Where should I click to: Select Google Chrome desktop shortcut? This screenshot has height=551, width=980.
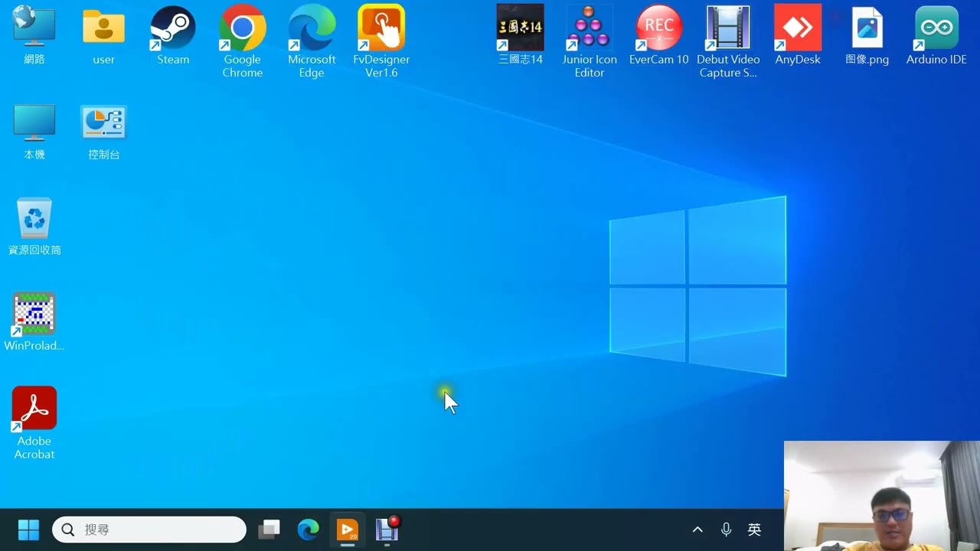tap(242, 41)
